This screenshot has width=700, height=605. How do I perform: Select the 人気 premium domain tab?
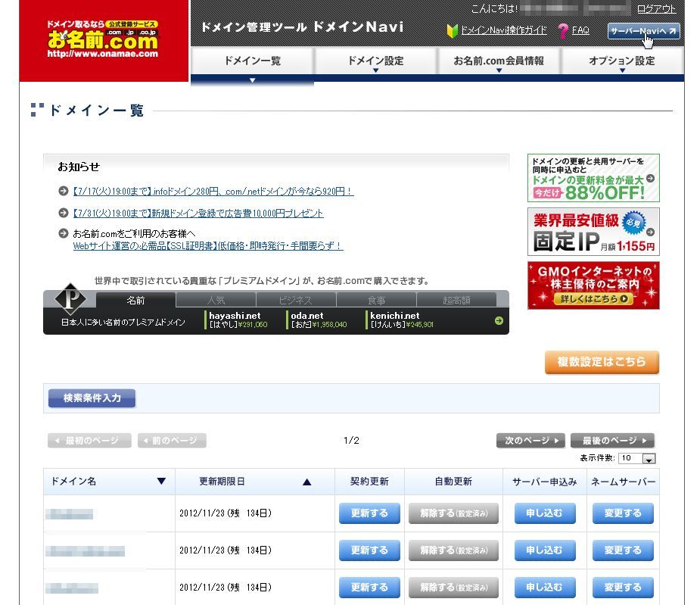pos(216,300)
